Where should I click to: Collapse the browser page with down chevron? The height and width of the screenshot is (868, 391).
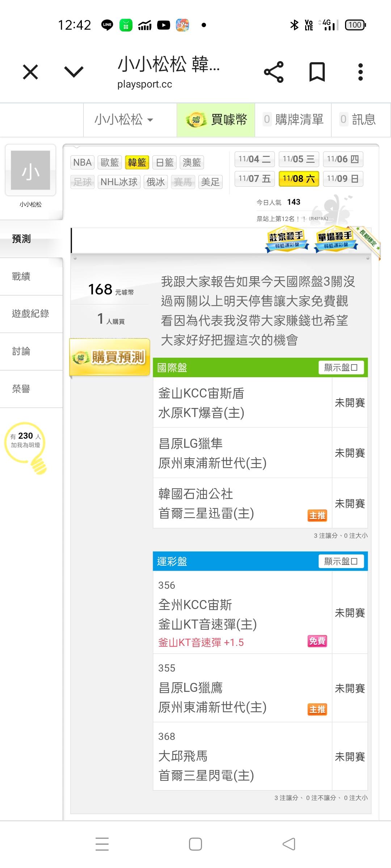pyautogui.click(x=74, y=72)
